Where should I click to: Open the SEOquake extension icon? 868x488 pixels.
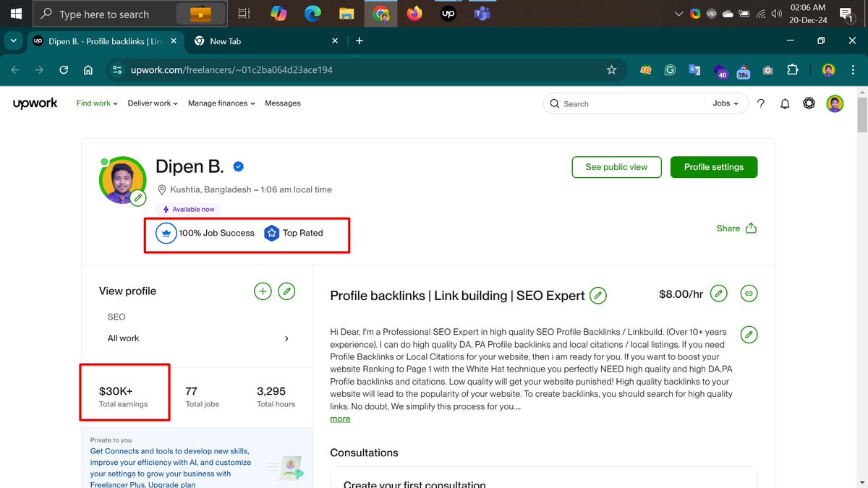(646, 70)
